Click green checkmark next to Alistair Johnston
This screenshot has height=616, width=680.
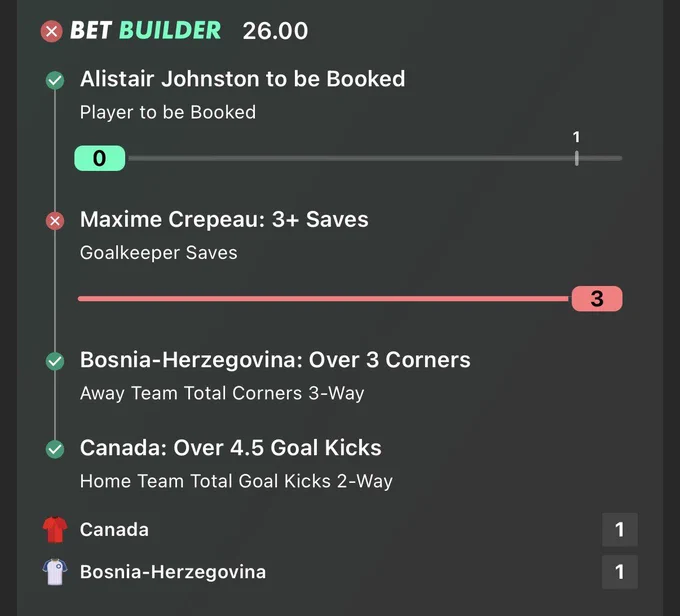55,80
